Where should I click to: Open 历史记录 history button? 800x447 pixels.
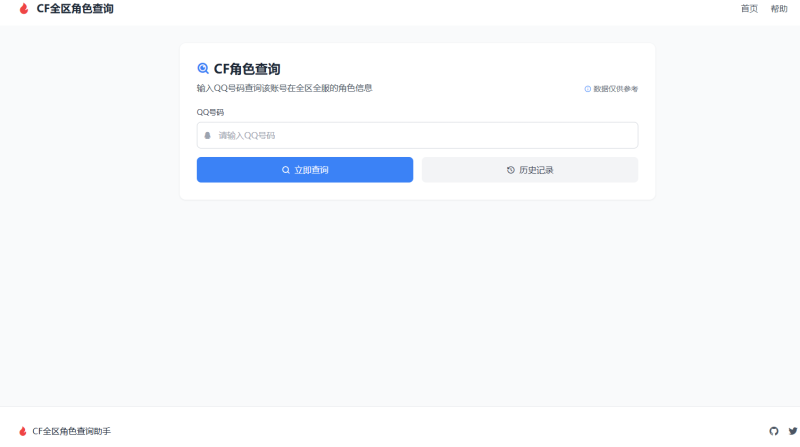point(530,170)
